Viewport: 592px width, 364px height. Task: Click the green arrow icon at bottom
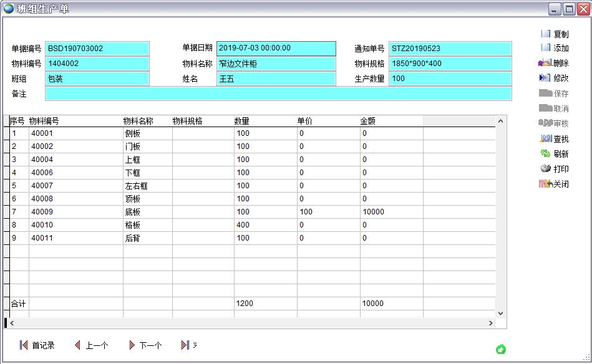[x=501, y=350]
